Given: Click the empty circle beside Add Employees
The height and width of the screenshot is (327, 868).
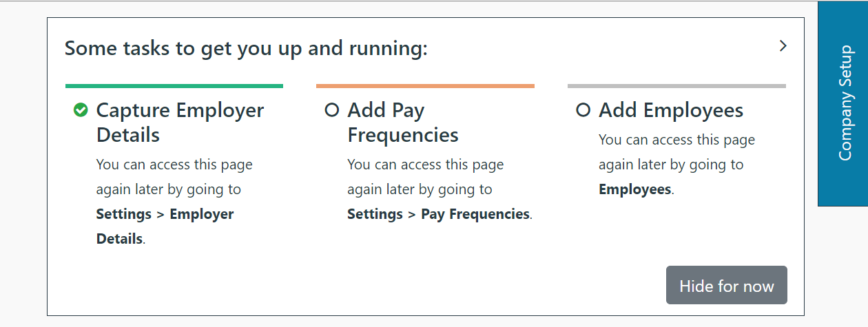Looking at the screenshot, I should click(x=583, y=110).
